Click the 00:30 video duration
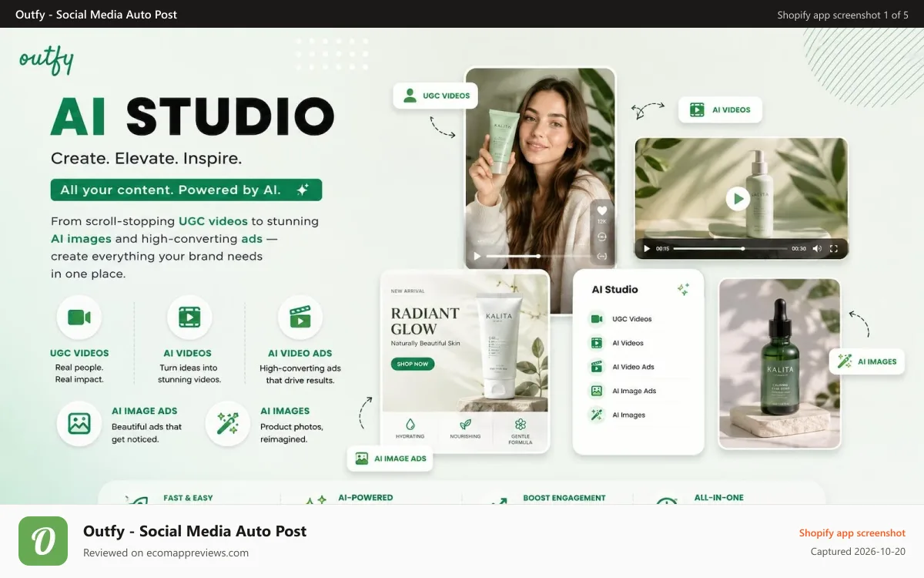 [x=799, y=249]
